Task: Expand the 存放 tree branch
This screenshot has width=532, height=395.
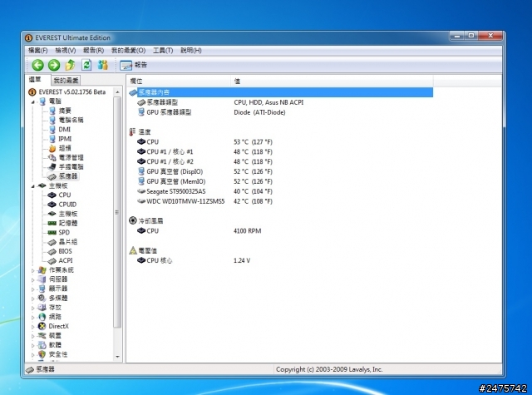Action: point(33,308)
